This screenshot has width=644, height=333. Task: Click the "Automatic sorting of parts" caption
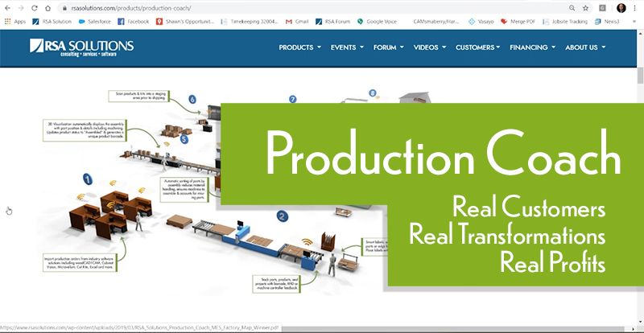pos(185,190)
